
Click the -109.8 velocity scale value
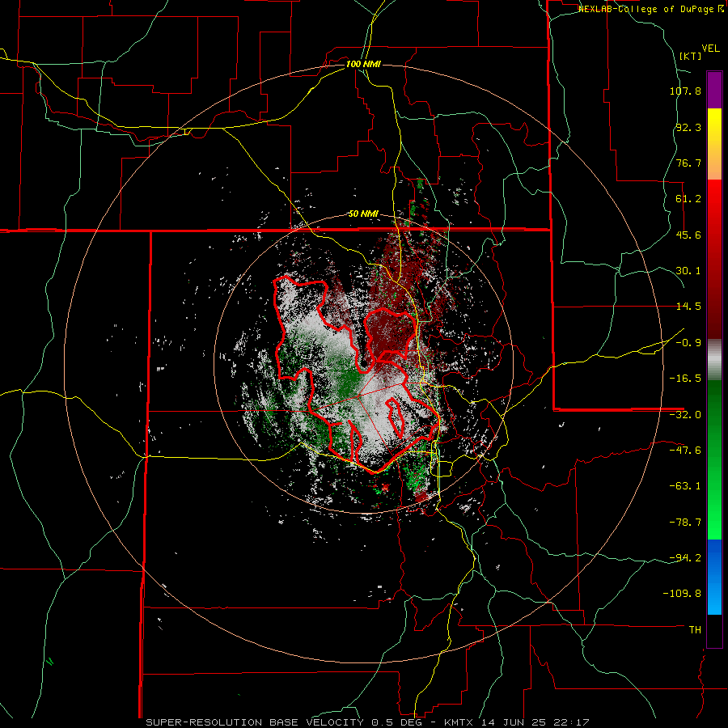683,594
